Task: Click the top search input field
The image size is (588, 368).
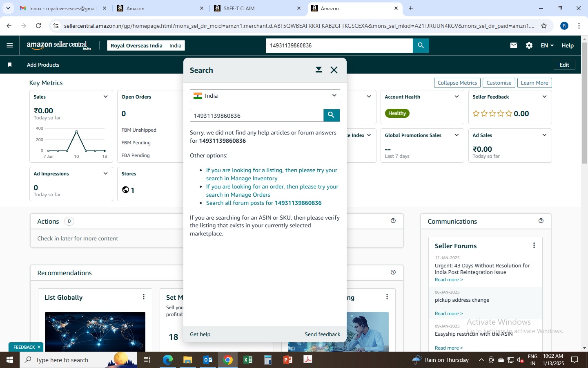Action: [339, 45]
